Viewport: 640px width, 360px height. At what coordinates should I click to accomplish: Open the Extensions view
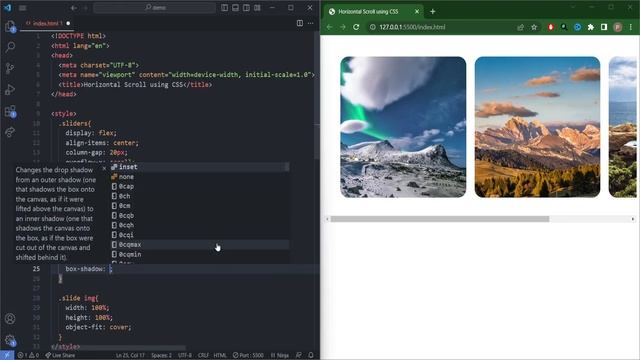[10, 111]
